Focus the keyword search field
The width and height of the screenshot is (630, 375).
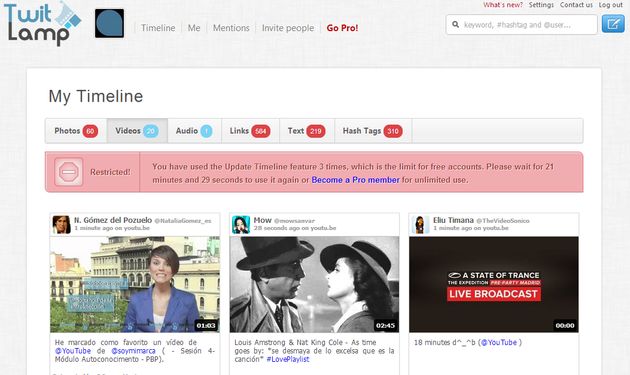522,25
